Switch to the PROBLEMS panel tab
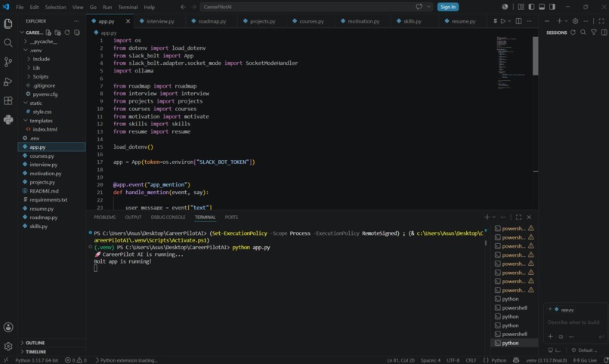The image size is (609, 364). 104,217
